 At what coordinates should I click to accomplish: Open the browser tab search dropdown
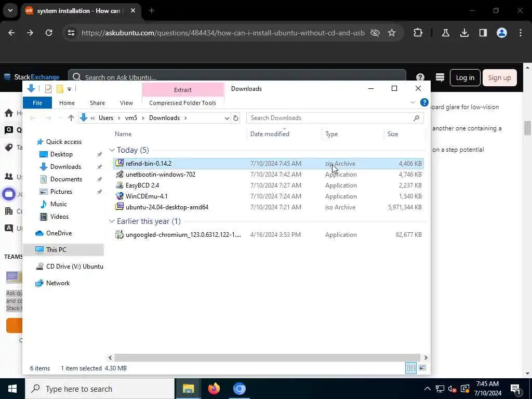(x=10, y=10)
